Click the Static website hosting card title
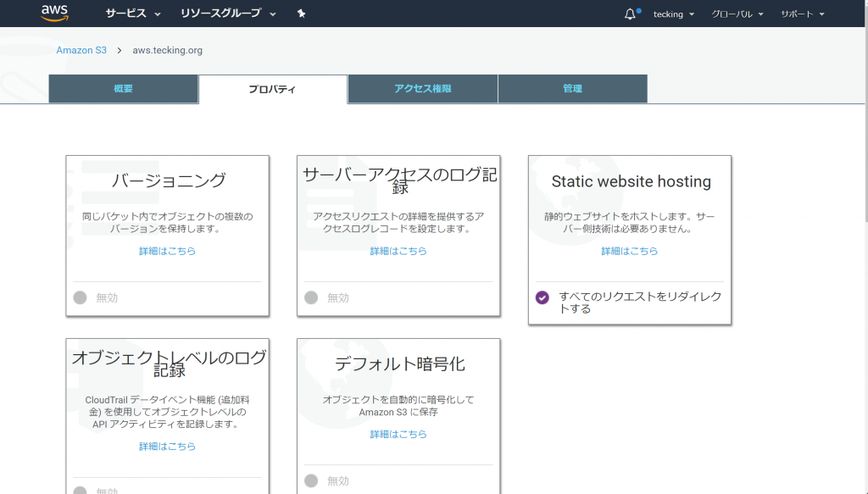Screen dimensions: 868x494 coord(631,181)
